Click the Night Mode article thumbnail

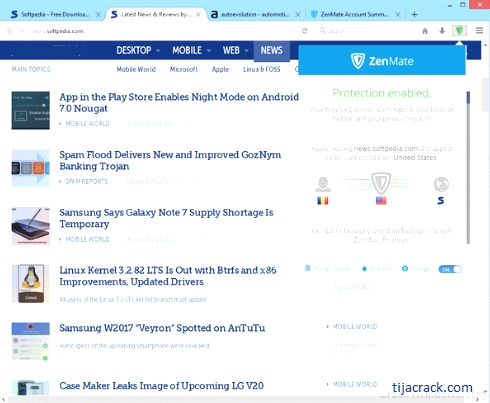tap(31, 110)
